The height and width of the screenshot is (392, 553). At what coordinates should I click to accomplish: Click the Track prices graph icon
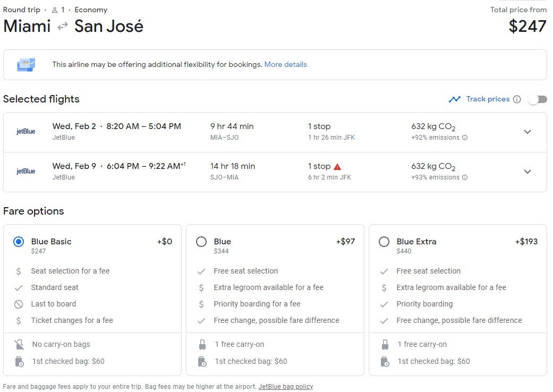tap(455, 99)
